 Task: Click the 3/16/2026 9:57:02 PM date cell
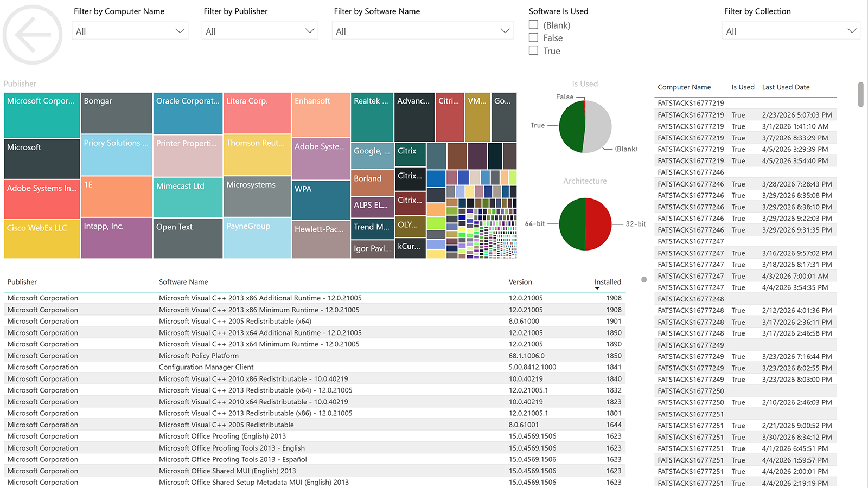pos(796,253)
